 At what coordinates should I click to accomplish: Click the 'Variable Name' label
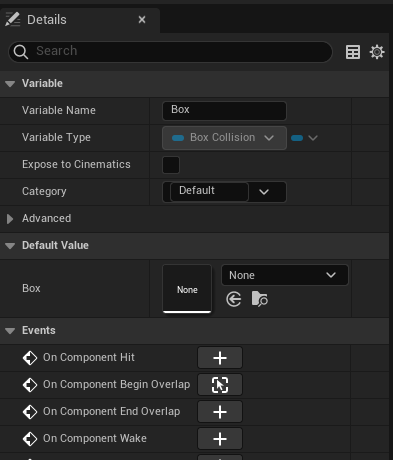[59, 110]
